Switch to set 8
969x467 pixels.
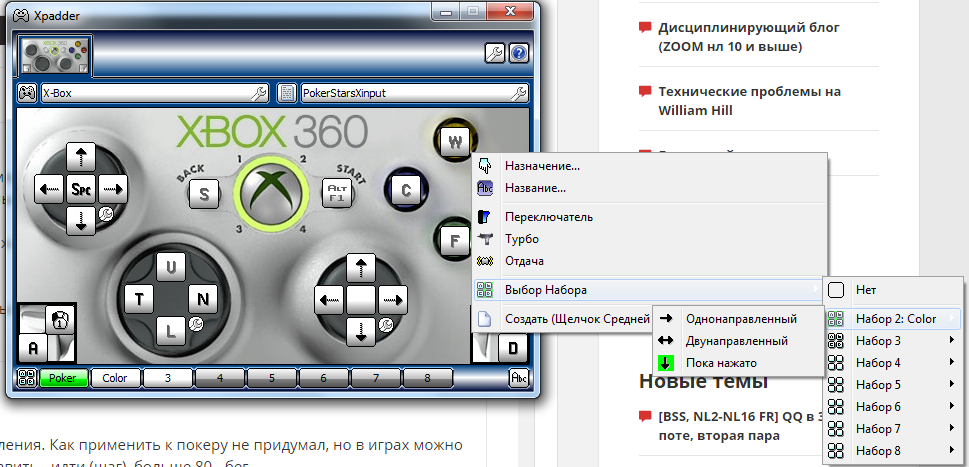pyautogui.click(x=428, y=378)
